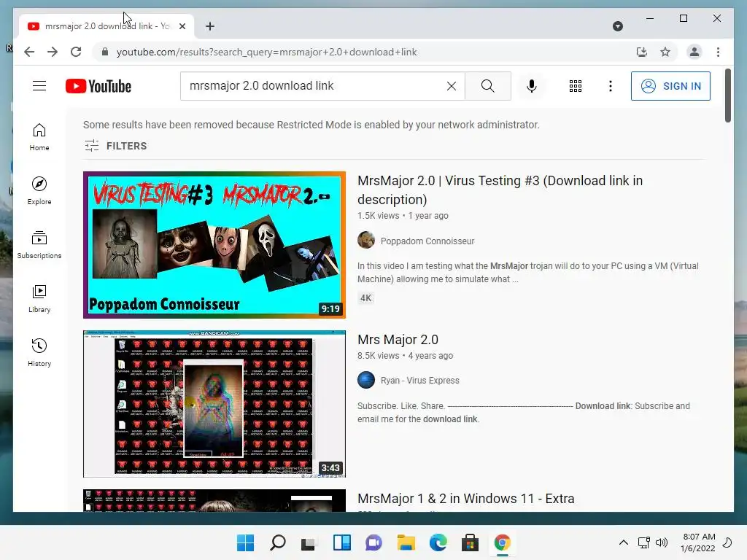This screenshot has height=560, width=747.
Task: Start voice search with microphone icon
Action: point(532,86)
